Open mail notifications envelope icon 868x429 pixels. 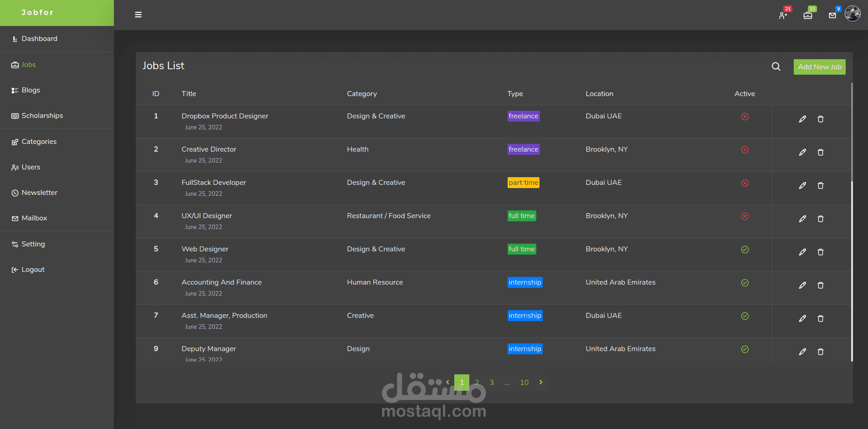point(832,15)
